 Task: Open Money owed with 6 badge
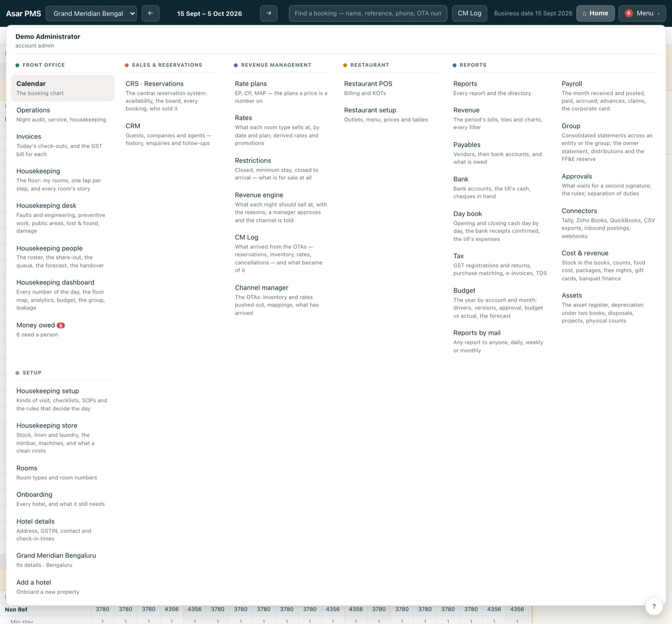tap(63, 330)
